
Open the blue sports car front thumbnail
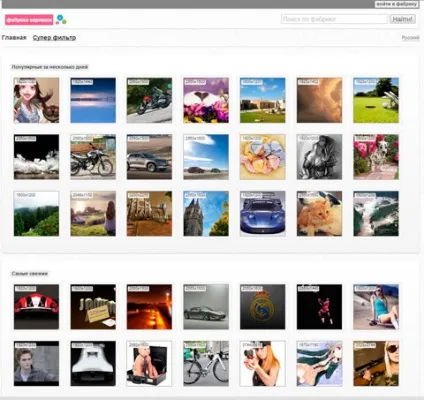[263, 214]
